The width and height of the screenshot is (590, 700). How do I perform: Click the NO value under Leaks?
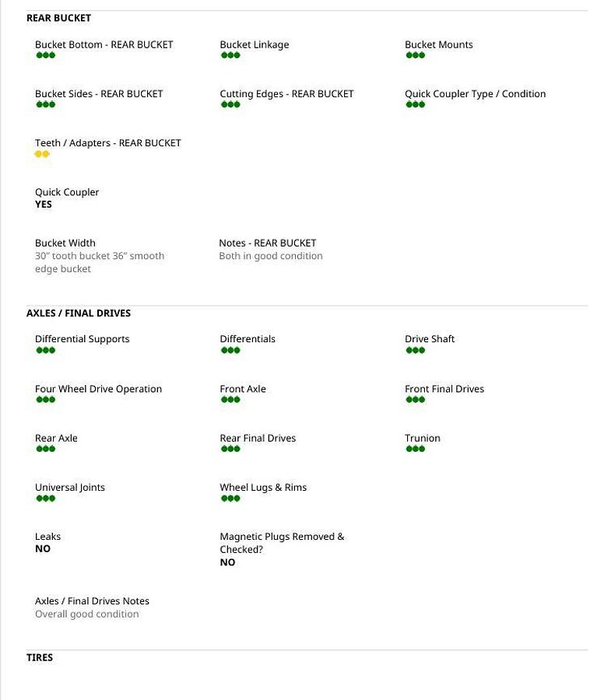43,549
